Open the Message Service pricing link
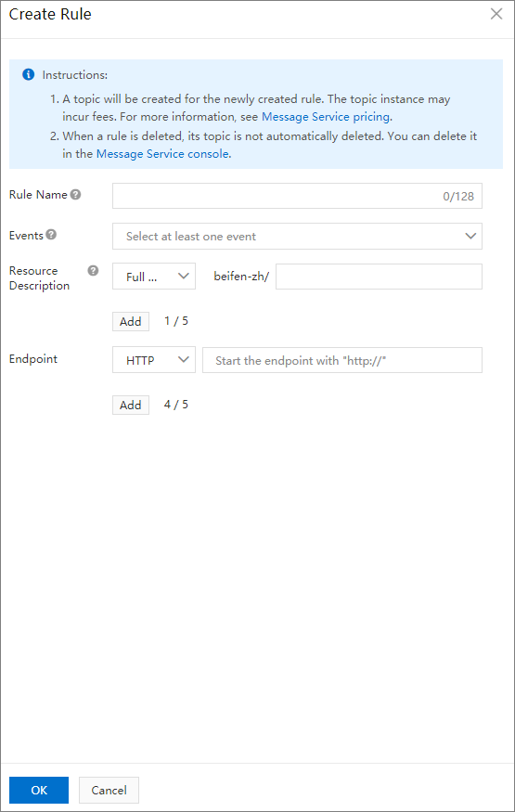This screenshot has height=812, width=515. (x=326, y=117)
